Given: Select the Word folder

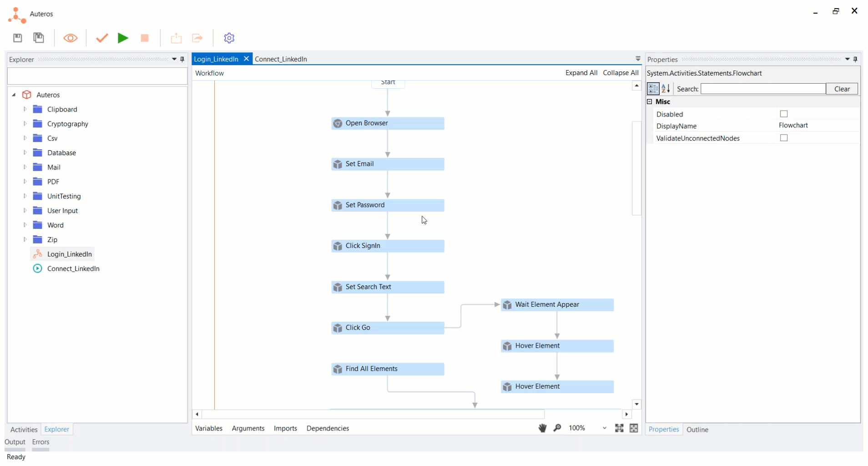Looking at the screenshot, I should click(55, 225).
